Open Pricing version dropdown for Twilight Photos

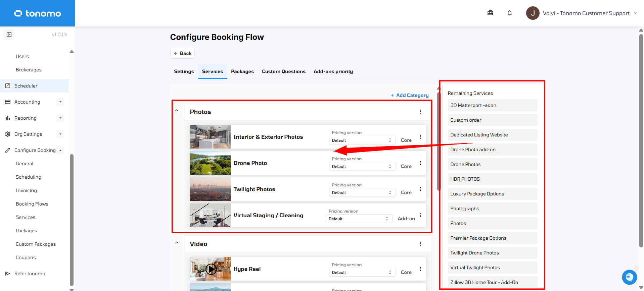(x=362, y=192)
